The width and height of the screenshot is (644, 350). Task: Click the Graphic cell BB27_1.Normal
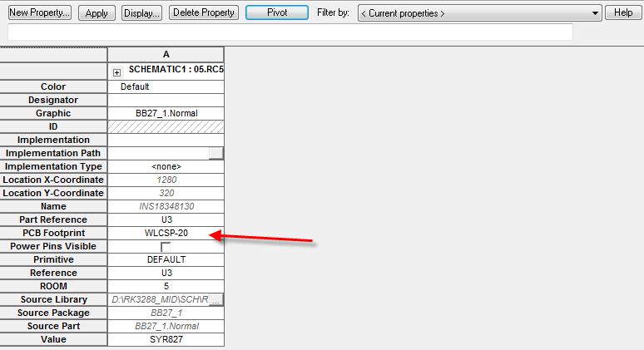tap(166, 113)
